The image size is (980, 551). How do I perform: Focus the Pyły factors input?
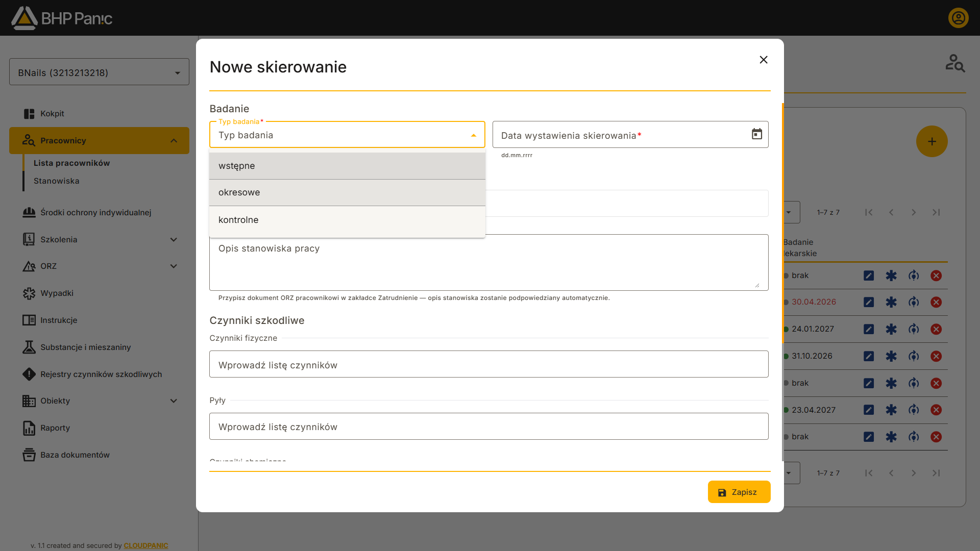pos(488,427)
